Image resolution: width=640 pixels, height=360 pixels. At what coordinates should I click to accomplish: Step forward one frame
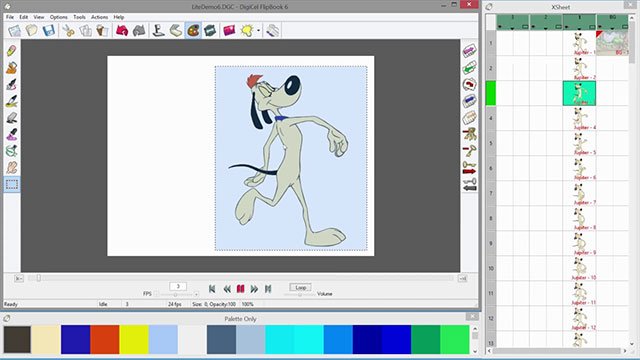click(x=254, y=289)
